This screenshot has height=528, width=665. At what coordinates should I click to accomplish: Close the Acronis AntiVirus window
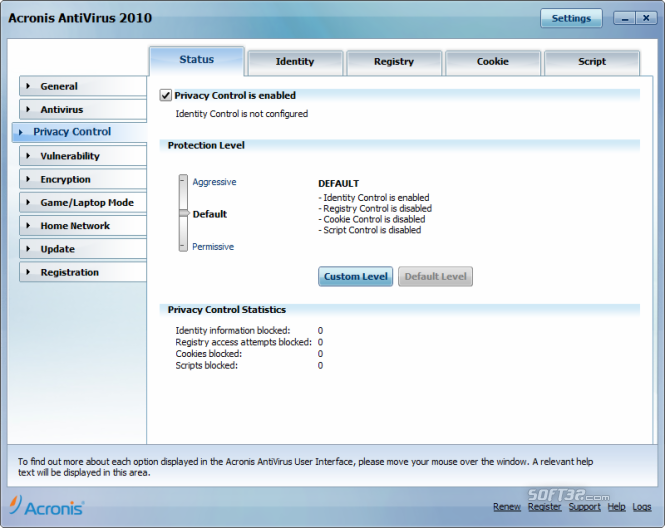(x=646, y=18)
